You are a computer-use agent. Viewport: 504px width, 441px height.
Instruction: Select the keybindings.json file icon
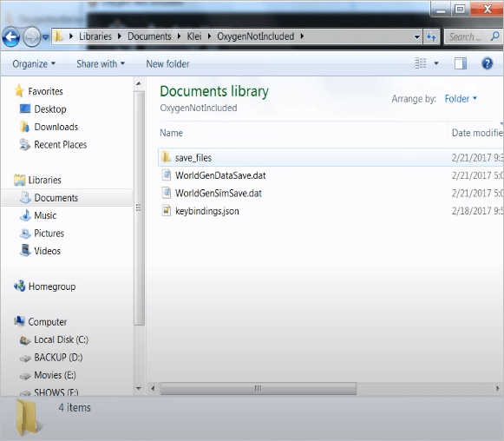(167, 211)
